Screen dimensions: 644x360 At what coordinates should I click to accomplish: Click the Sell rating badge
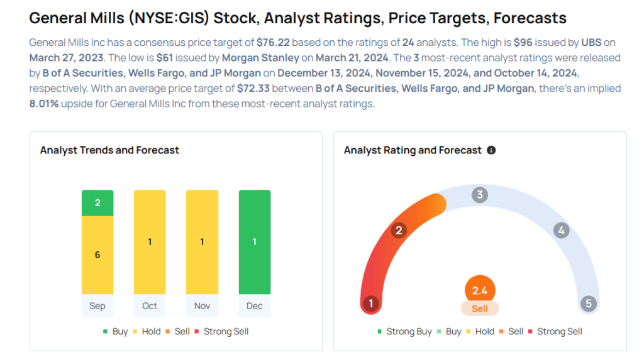point(480,308)
